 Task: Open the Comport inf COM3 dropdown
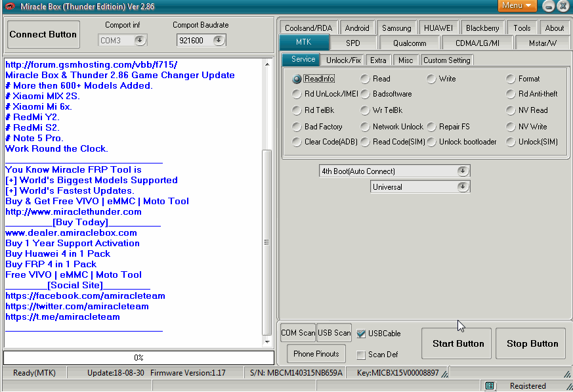(x=140, y=40)
